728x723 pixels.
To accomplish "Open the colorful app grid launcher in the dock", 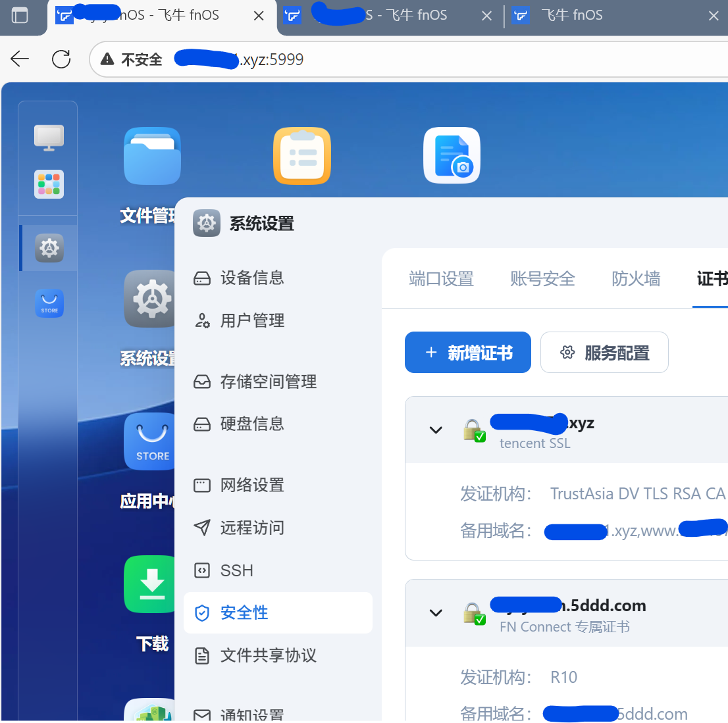I will click(x=49, y=184).
